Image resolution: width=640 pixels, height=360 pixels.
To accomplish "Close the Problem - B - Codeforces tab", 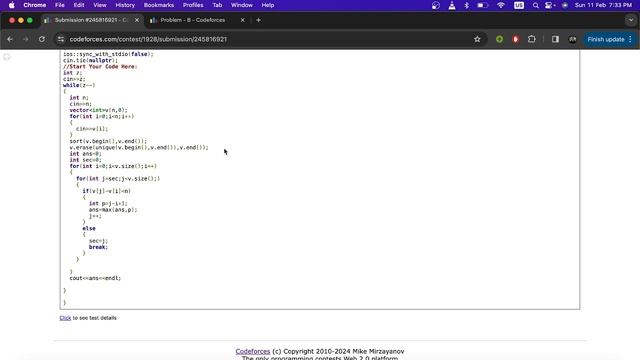I will pyautogui.click(x=242, y=20).
